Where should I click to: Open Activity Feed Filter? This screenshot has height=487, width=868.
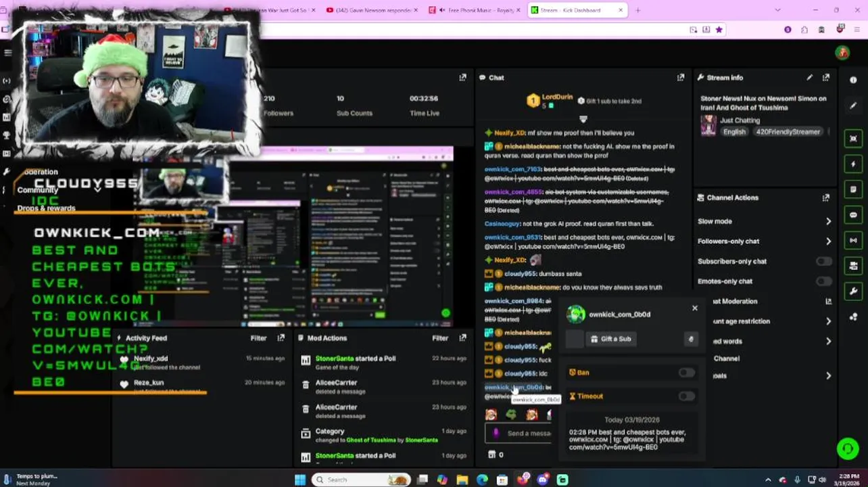click(x=258, y=338)
